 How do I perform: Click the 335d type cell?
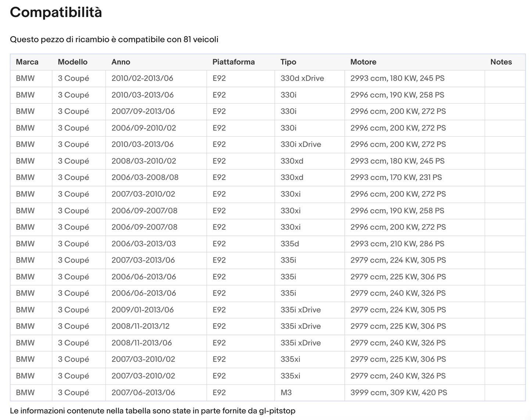click(x=310, y=244)
